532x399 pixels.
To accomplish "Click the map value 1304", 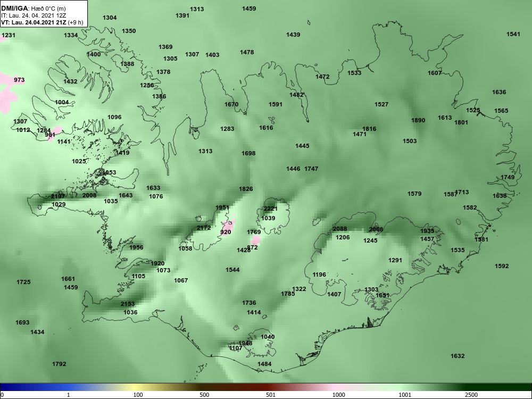I will coord(110,18).
